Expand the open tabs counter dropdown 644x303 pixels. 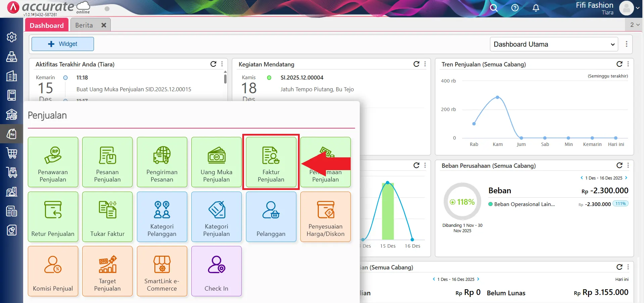pos(635,25)
